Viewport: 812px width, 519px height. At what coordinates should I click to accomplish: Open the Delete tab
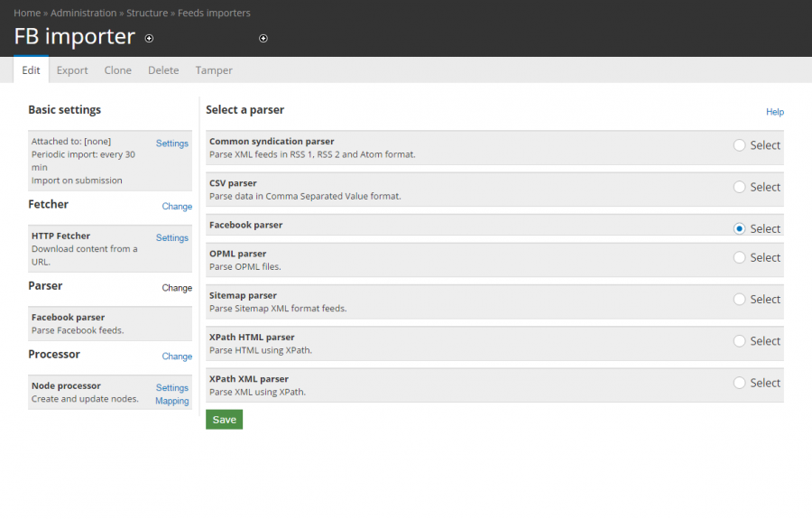click(163, 70)
